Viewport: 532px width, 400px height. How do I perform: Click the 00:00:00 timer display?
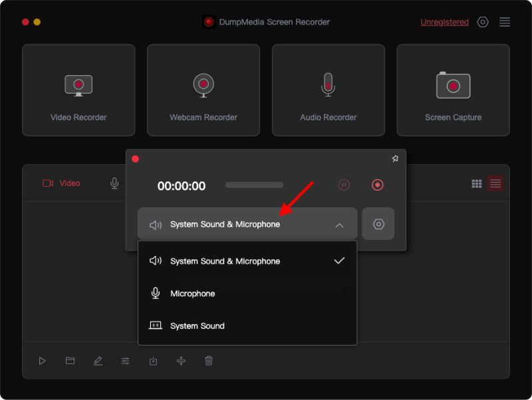pos(182,186)
